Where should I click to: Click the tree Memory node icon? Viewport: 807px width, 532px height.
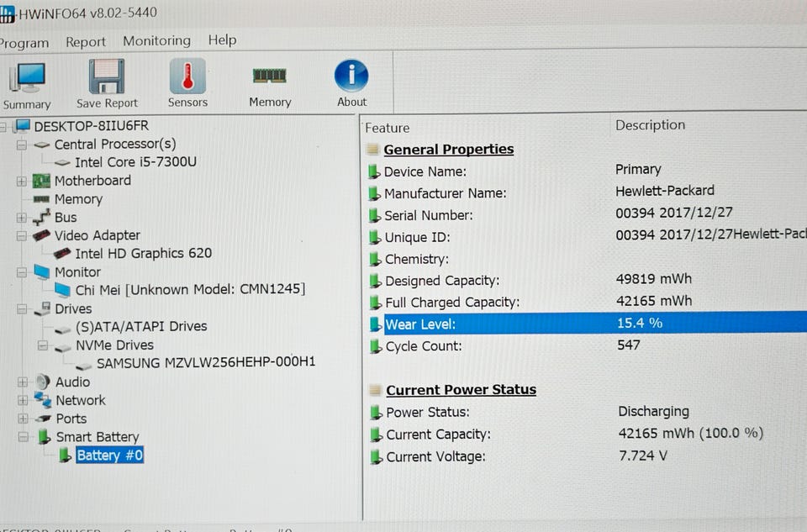click(x=41, y=199)
